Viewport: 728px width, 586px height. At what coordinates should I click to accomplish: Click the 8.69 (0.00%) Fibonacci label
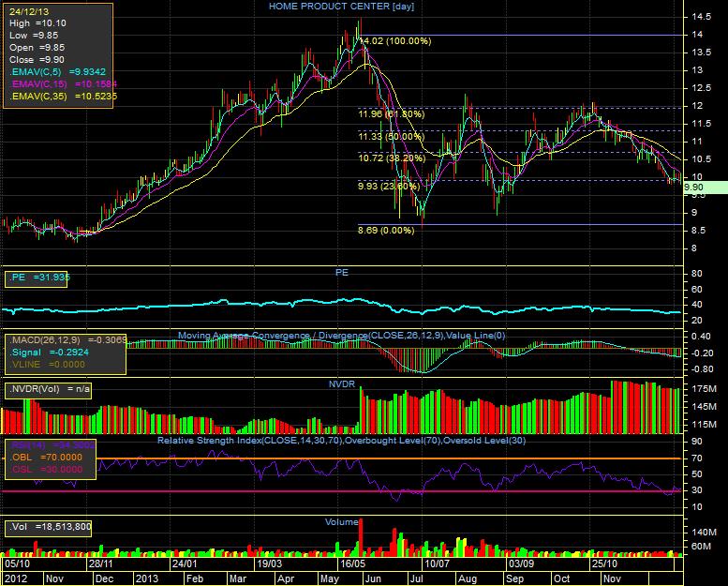(386, 230)
